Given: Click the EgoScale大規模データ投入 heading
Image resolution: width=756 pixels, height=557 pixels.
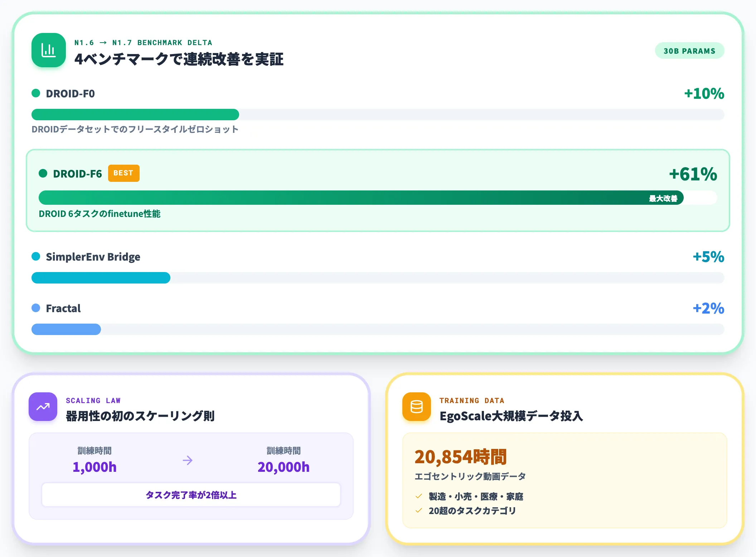Looking at the screenshot, I should 511,416.
